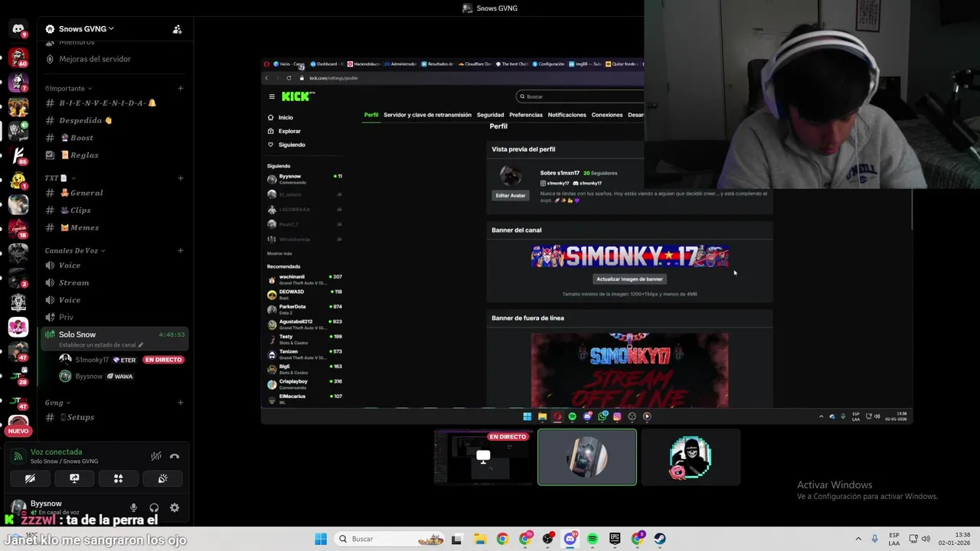The image size is (980, 551).
Task: Open Epic Games from Windows taskbar
Action: [x=615, y=539]
